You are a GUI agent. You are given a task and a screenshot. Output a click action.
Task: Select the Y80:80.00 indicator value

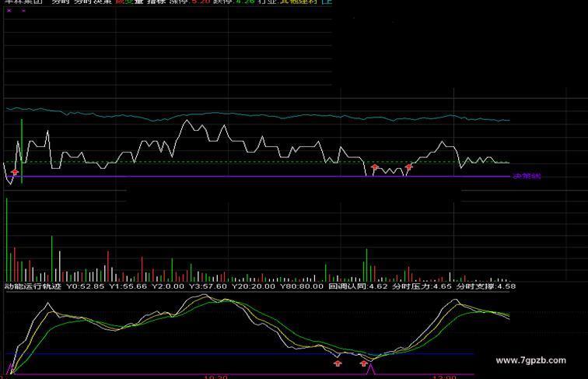pyautogui.click(x=302, y=286)
